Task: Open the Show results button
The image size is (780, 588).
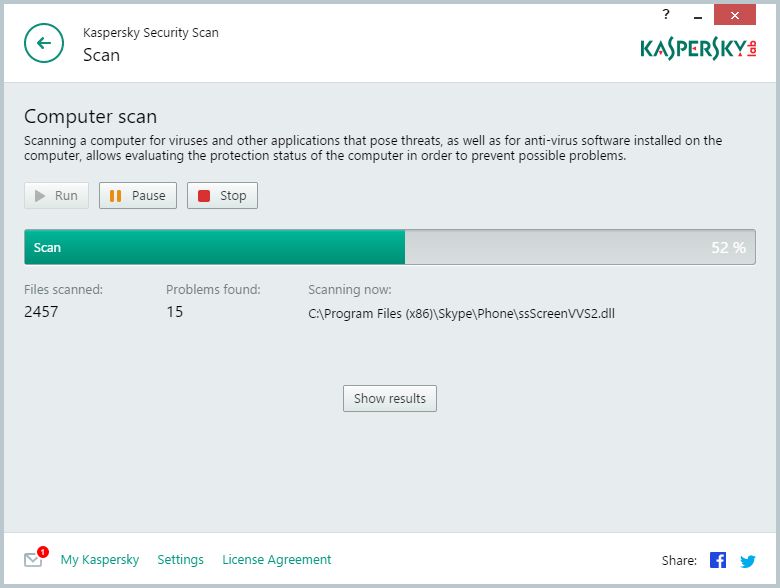Action: click(390, 398)
